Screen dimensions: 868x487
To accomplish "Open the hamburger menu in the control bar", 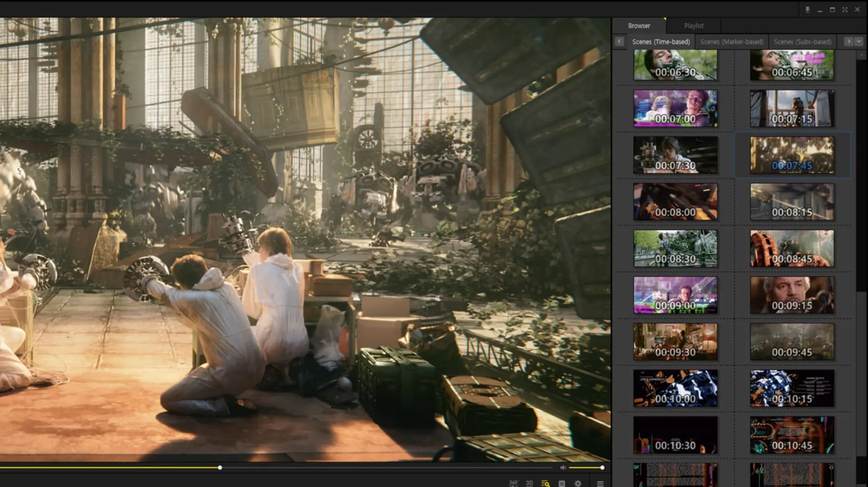I will [600, 483].
